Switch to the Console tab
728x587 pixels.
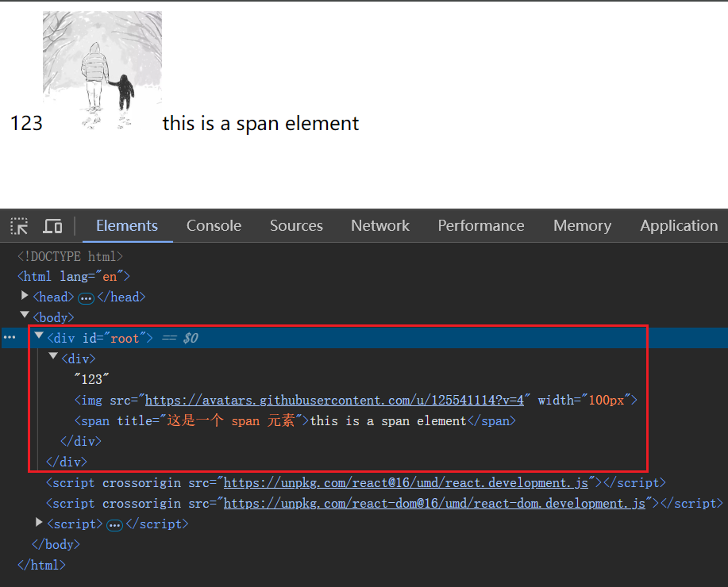(x=214, y=225)
